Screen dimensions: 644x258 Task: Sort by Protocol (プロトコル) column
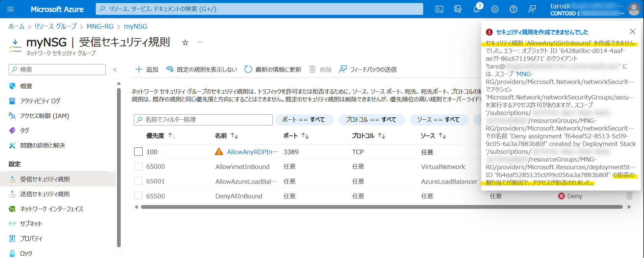(x=369, y=136)
